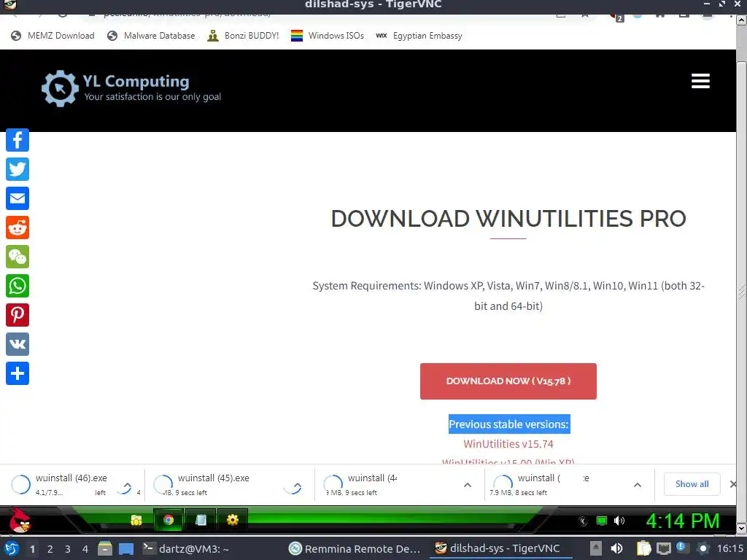Share page on WeChat

pos(18,257)
